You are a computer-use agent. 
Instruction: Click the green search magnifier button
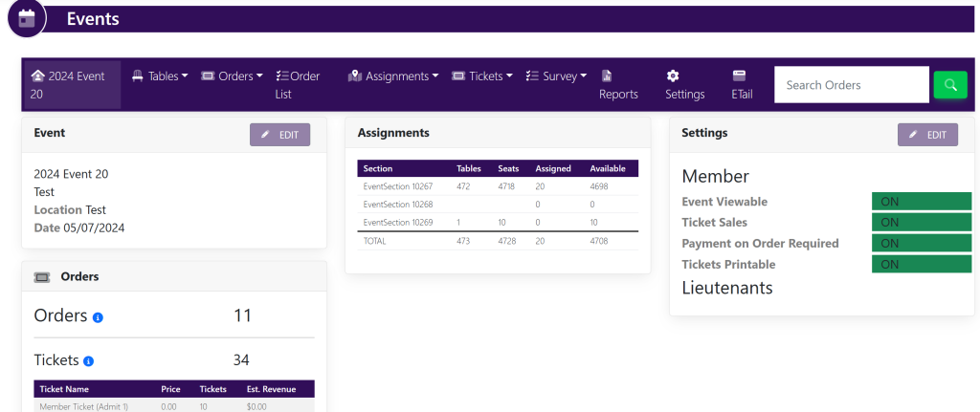pyautogui.click(x=950, y=85)
